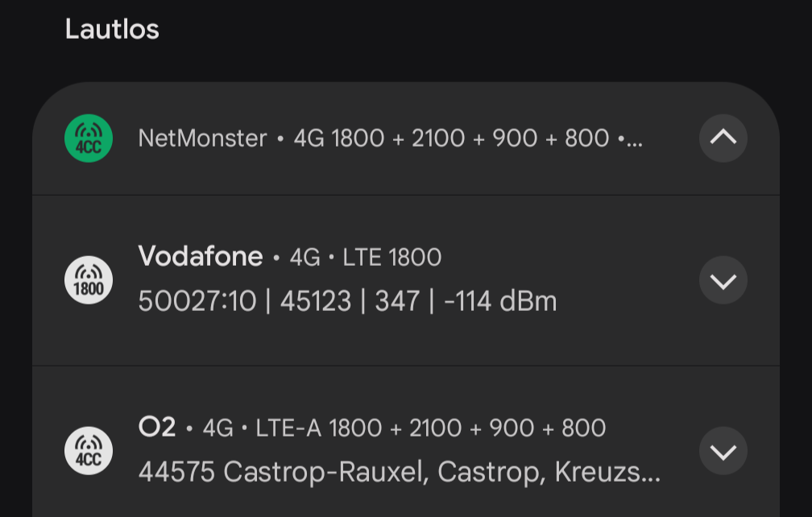812x517 pixels.
Task: Tap the white 1800 band icon for Vodafone
Action: (89, 280)
